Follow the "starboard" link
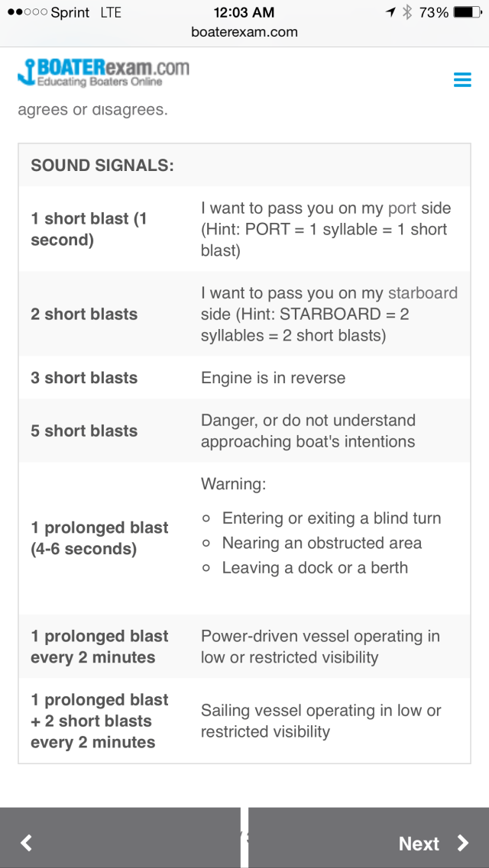Image resolution: width=489 pixels, height=868 pixels. 423,293
